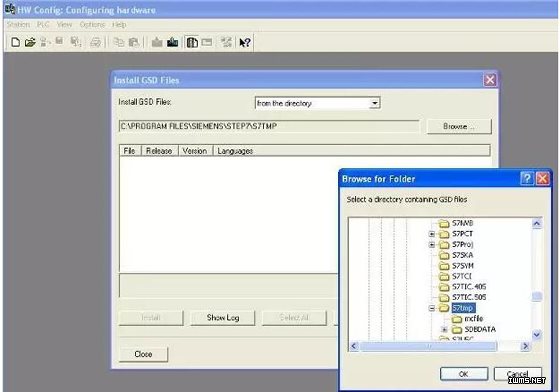Select the S7PCT folder name
560x392 pixels.
coord(462,234)
